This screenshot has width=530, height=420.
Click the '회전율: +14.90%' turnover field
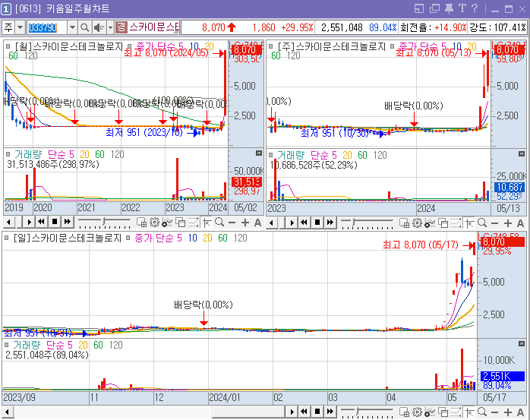point(433,27)
